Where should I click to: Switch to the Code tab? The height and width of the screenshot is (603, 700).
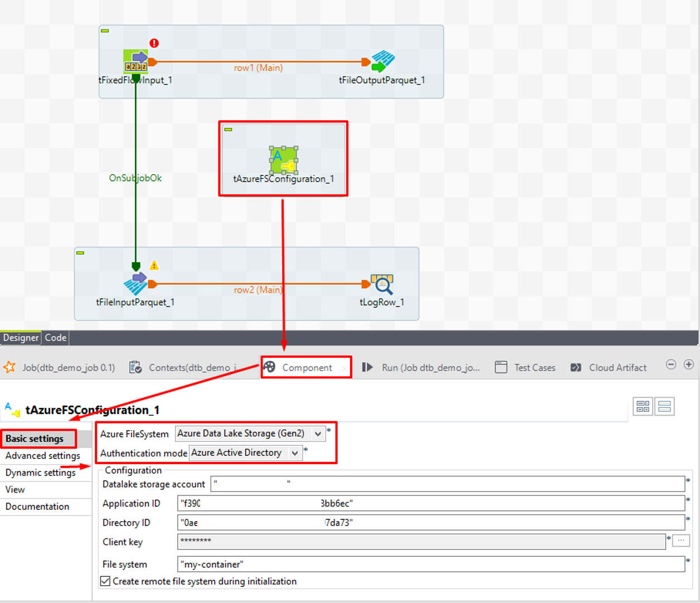pyautogui.click(x=55, y=338)
